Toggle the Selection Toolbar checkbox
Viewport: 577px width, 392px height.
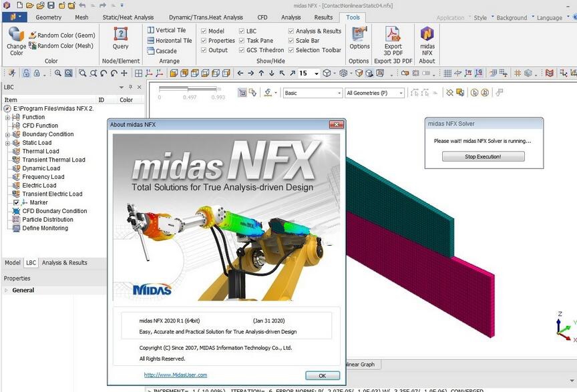tap(291, 50)
